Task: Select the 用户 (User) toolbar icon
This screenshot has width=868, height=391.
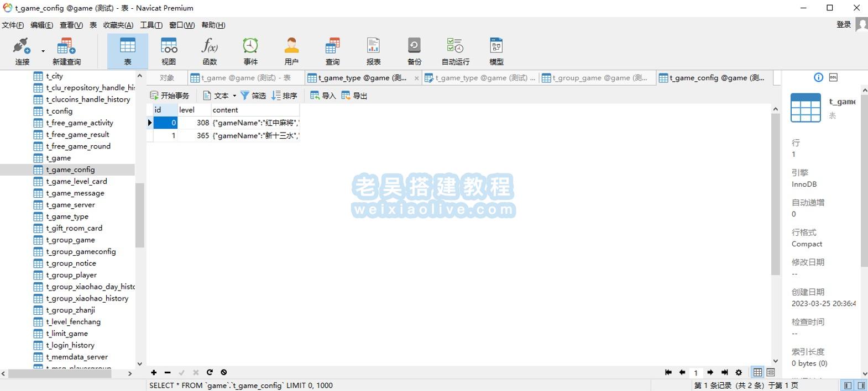Action: (291, 51)
